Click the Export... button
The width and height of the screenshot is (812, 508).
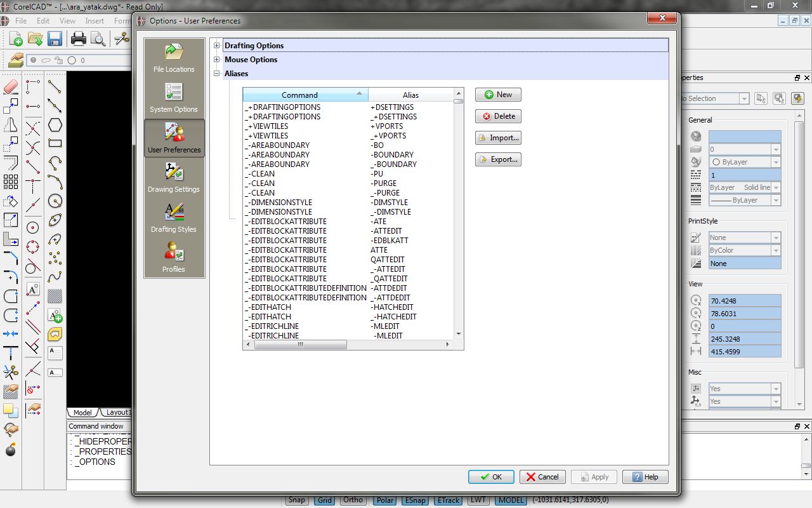point(498,159)
